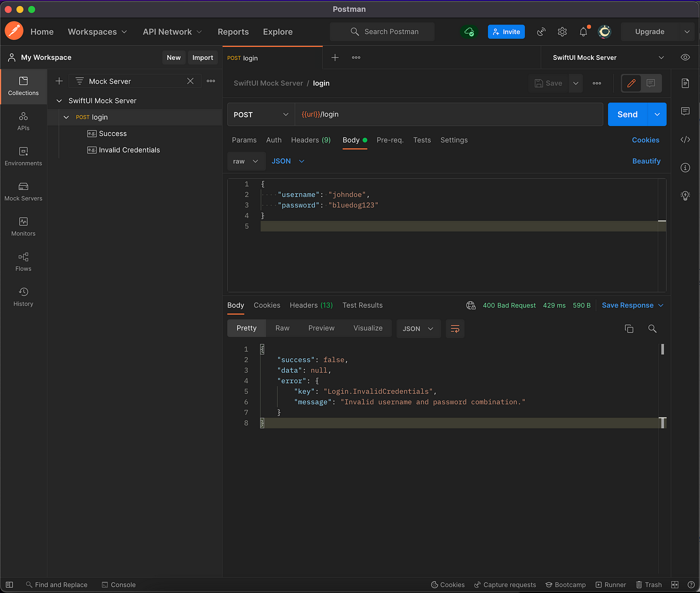Open Upgrade options arrow
This screenshot has height=593, width=700.
(687, 31)
